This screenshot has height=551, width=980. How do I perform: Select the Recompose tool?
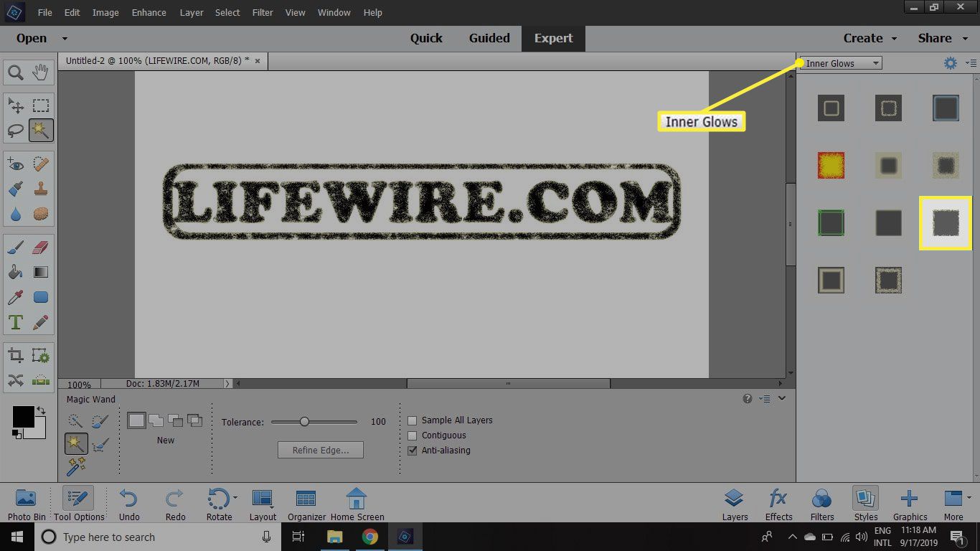[41, 356]
